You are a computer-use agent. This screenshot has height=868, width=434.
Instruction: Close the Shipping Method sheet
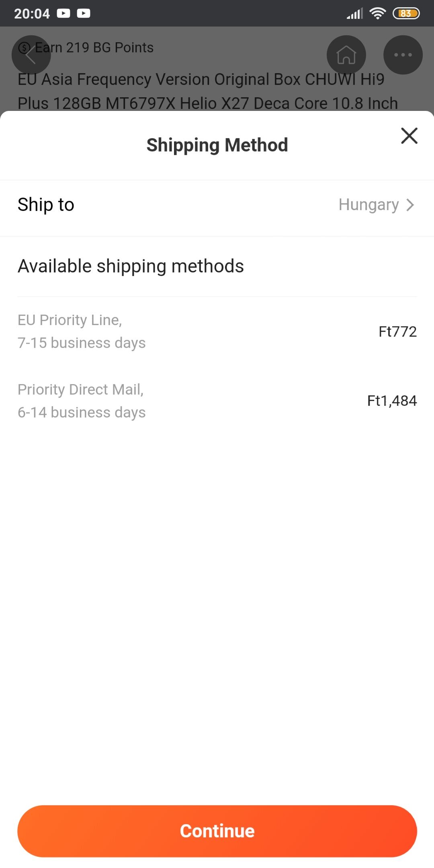[409, 136]
